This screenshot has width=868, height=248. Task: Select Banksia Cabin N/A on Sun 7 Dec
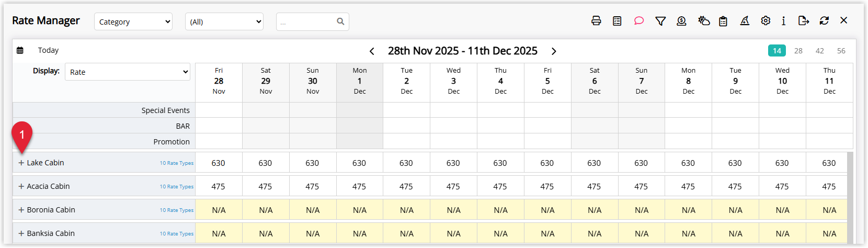click(x=642, y=233)
